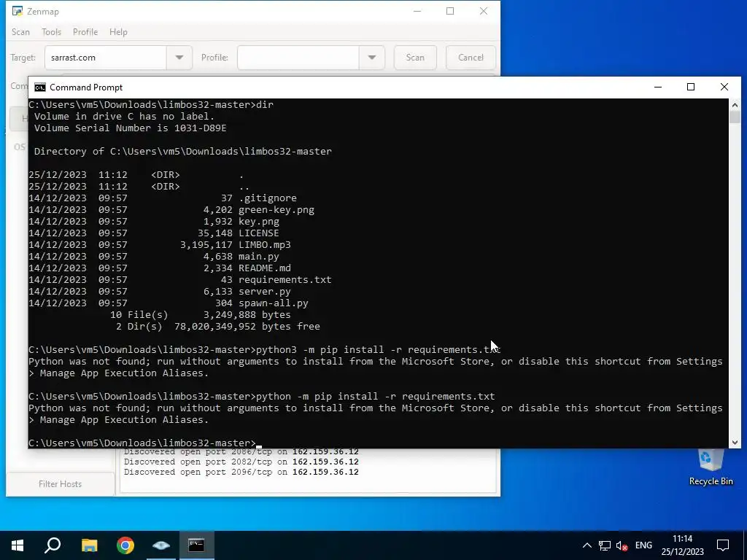The image size is (747, 560).
Task: Click the LICENSE entry in dir listing
Action: [x=259, y=233]
